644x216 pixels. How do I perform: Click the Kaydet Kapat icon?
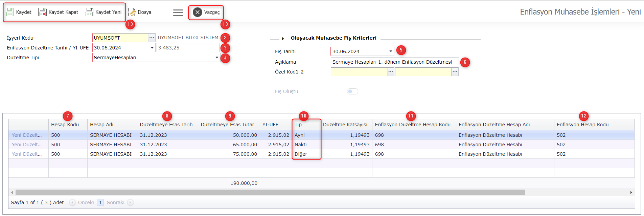click(42, 12)
